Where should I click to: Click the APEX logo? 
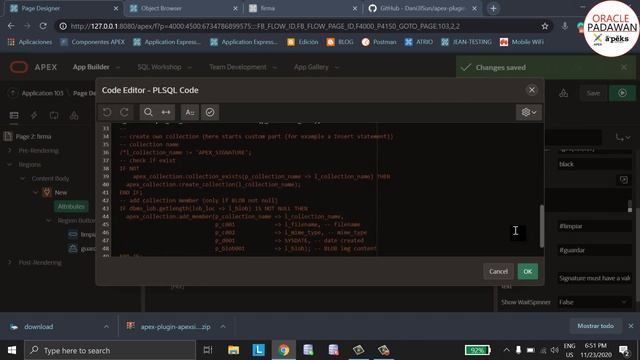coord(33,67)
